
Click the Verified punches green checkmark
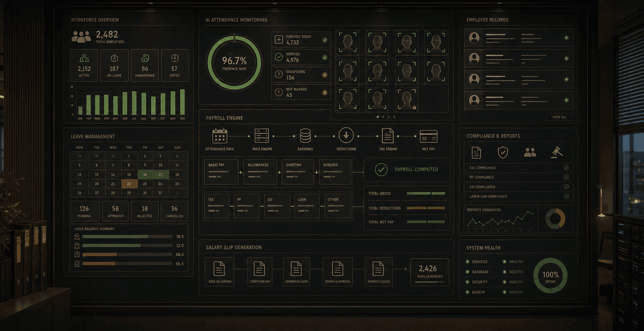[325, 57]
